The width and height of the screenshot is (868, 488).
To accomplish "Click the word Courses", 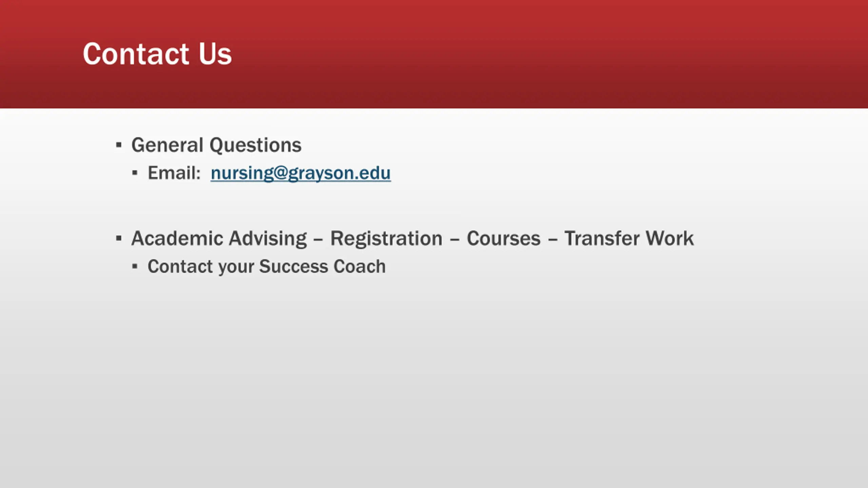I will tap(504, 238).
